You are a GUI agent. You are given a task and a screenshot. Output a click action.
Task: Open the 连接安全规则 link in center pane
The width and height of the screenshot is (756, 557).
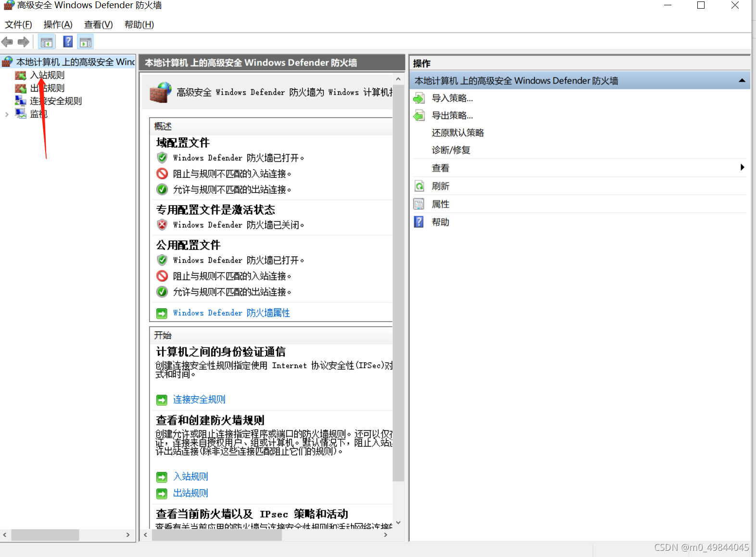199,399
